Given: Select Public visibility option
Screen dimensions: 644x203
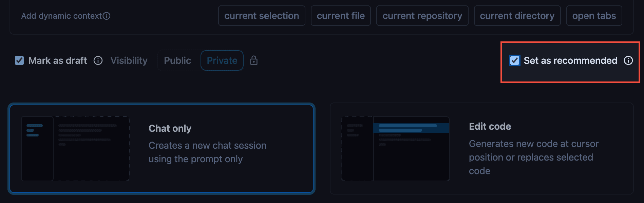Looking at the screenshot, I should (x=177, y=60).
